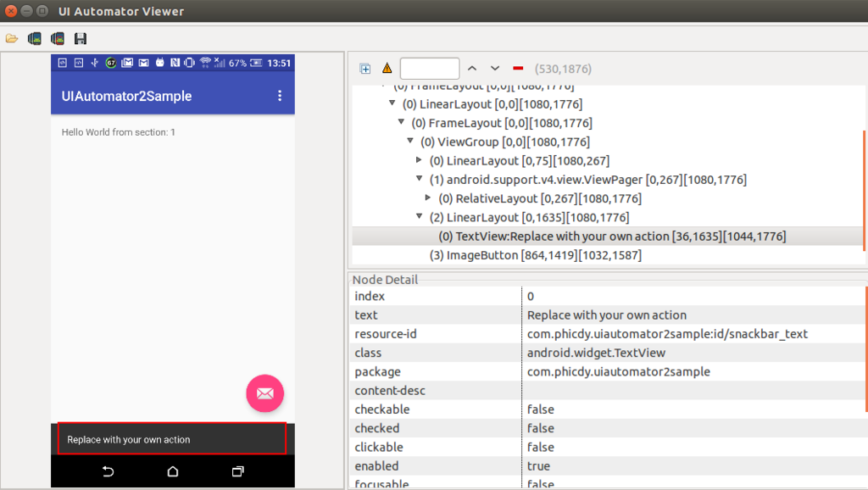Click the clickable row false value

click(x=540, y=447)
